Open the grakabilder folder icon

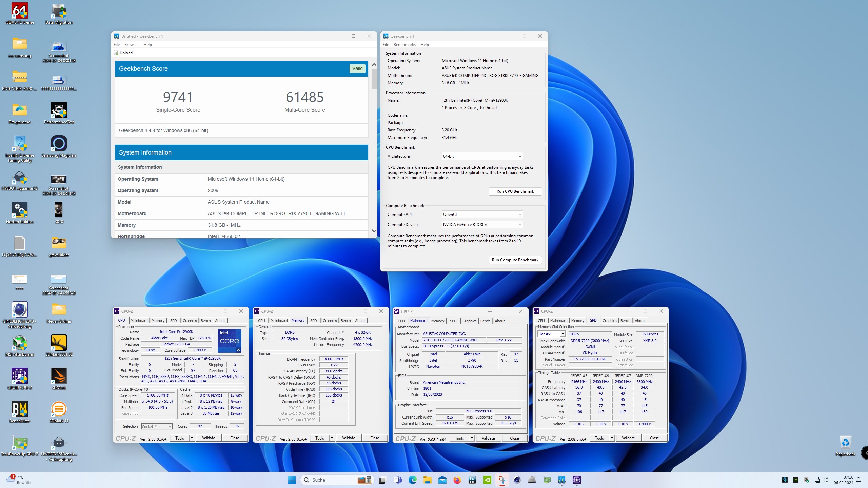[59, 246]
